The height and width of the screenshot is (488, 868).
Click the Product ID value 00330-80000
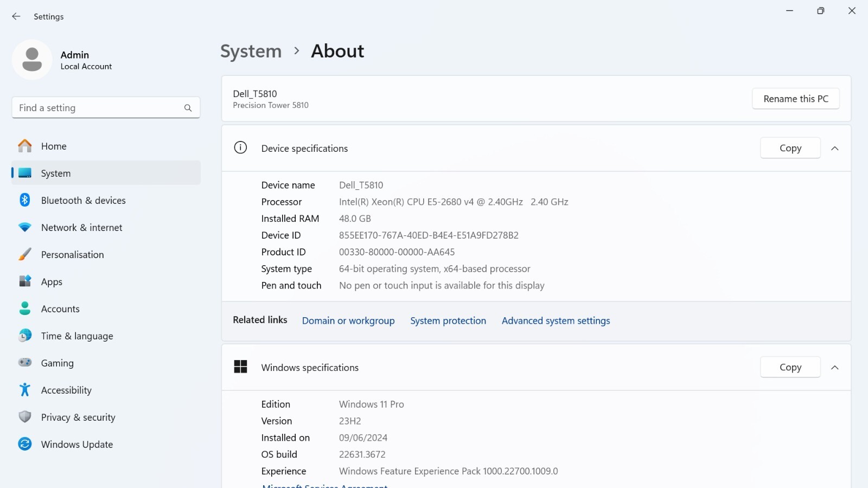point(397,252)
